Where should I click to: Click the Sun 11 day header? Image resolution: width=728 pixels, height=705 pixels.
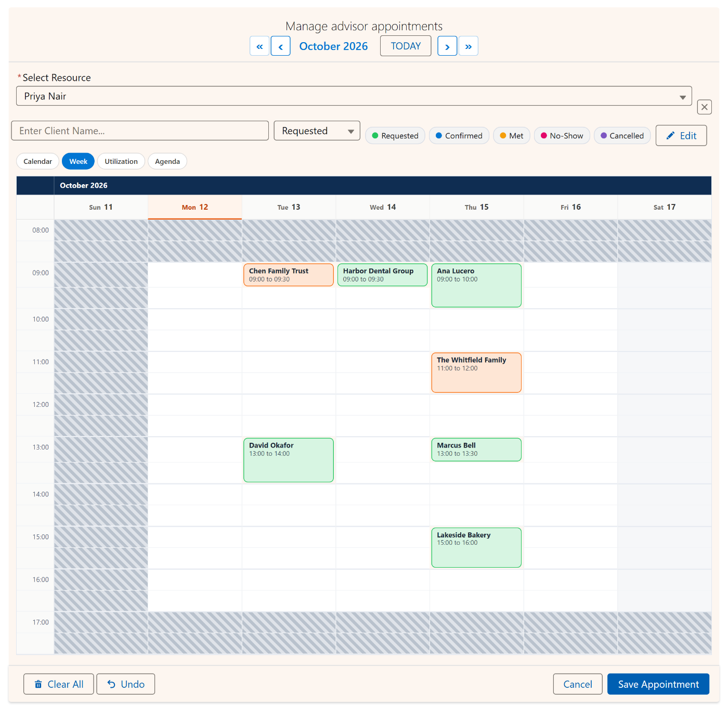coord(101,207)
